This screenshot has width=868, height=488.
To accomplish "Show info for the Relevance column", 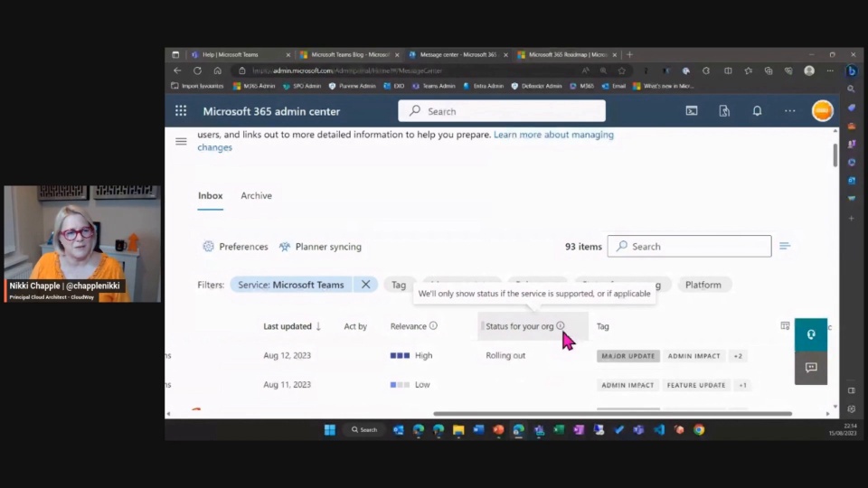I will (433, 326).
